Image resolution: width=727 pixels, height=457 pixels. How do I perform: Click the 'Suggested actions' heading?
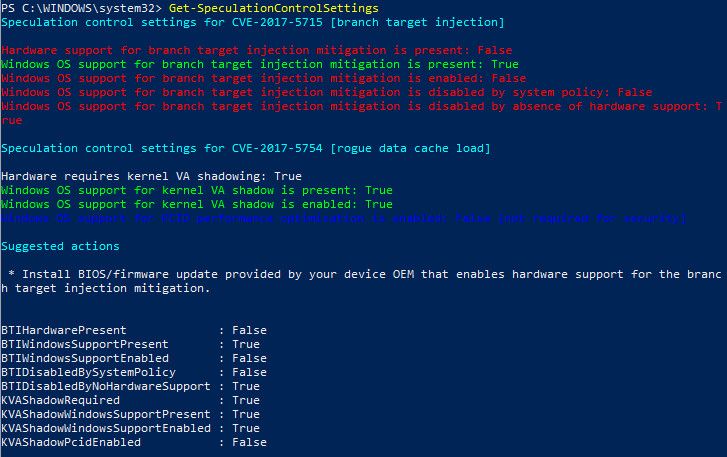pyautogui.click(x=60, y=246)
